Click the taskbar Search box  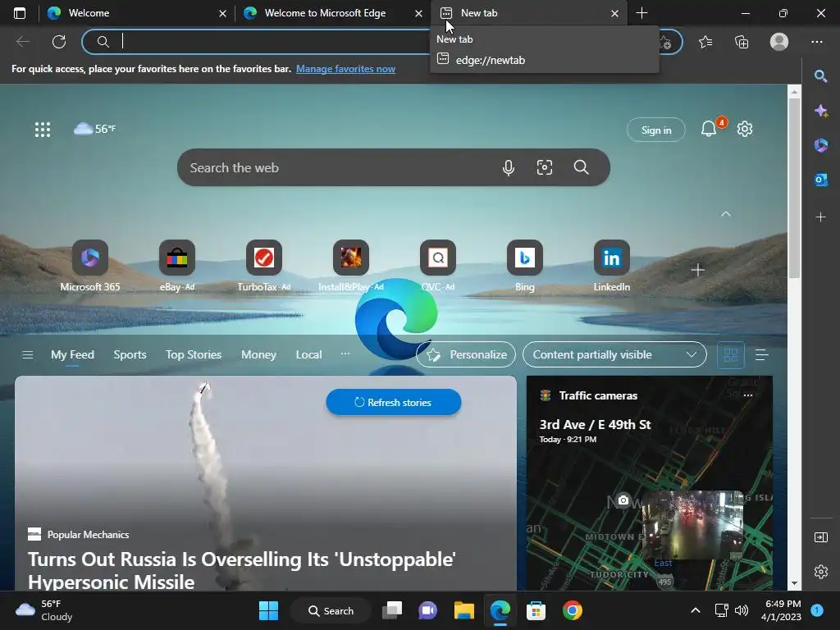[x=331, y=610]
